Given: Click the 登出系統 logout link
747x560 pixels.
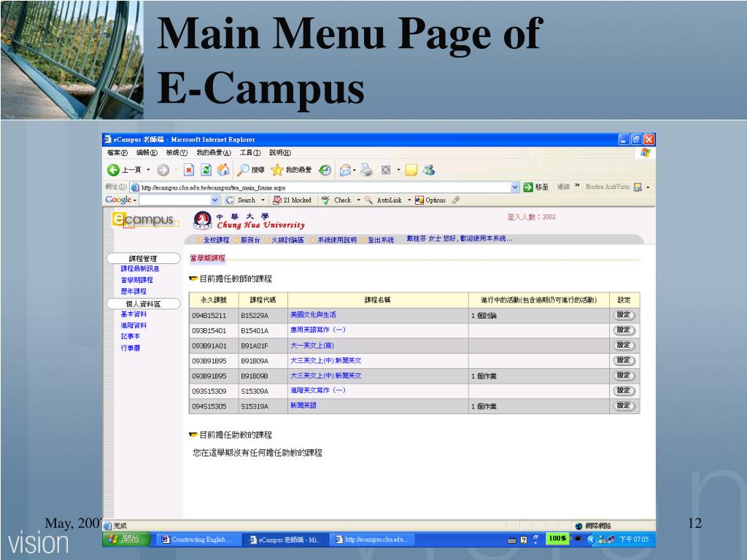Looking at the screenshot, I should (x=381, y=240).
